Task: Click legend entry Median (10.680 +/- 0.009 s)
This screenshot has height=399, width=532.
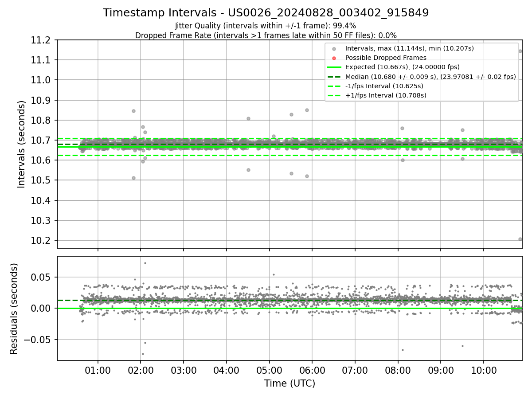Action: coord(430,77)
